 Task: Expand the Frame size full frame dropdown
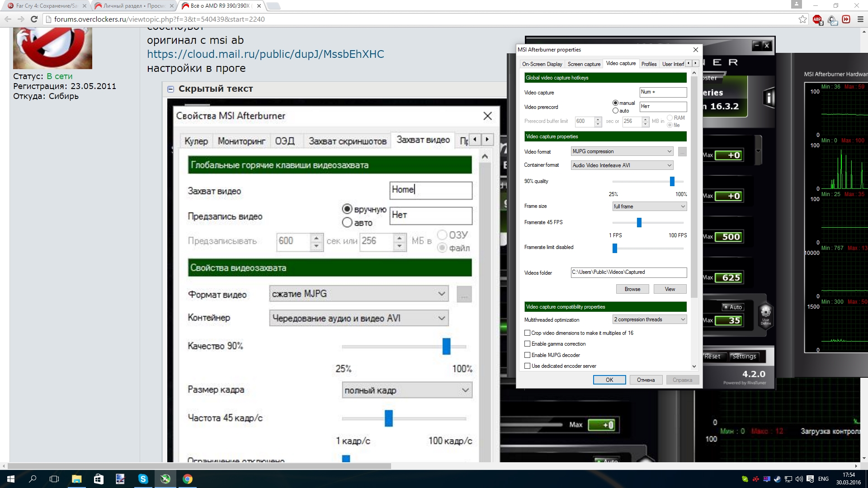pos(650,206)
